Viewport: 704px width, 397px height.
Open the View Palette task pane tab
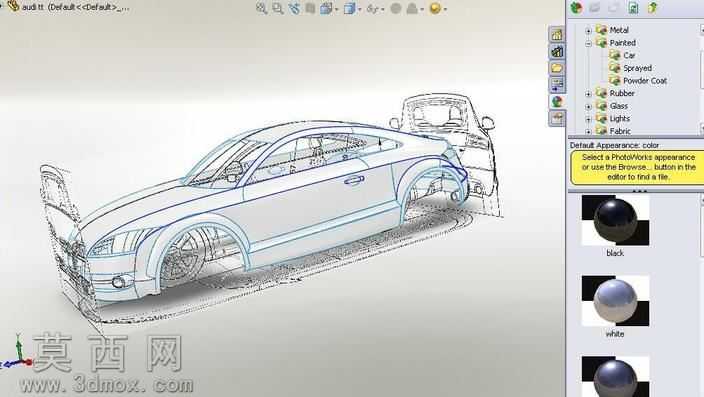tap(557, 85)
